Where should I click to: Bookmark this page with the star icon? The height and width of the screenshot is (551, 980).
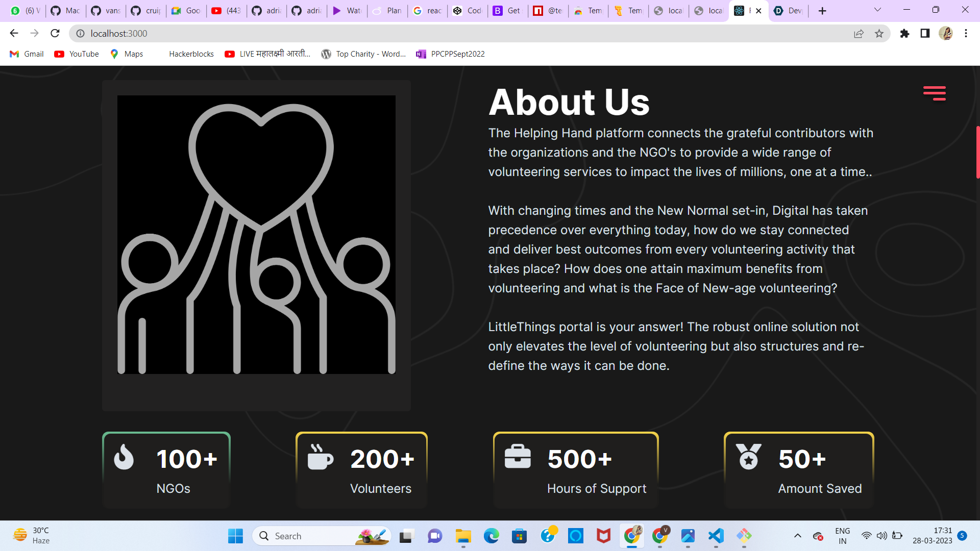[879, 34]
